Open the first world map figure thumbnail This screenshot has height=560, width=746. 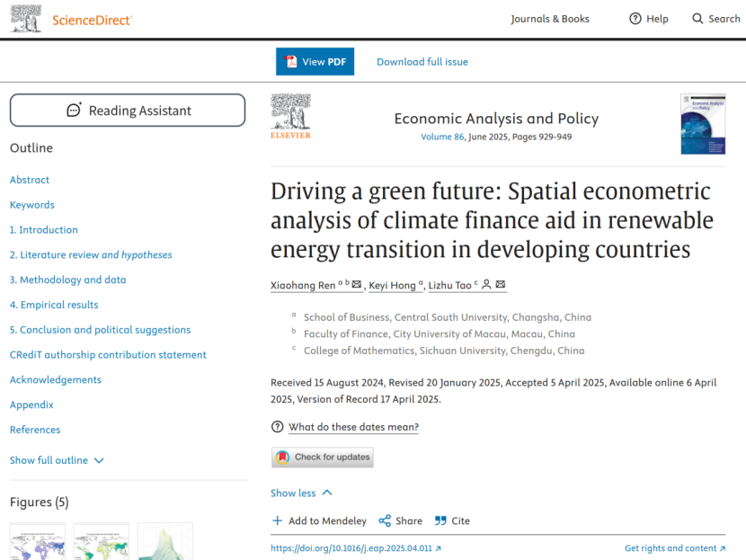(37, 541)
